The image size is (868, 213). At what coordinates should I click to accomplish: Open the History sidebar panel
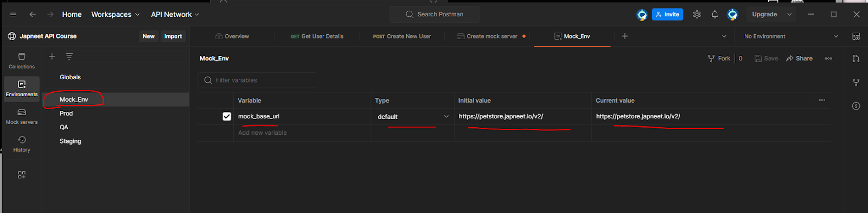pos(22,143)
